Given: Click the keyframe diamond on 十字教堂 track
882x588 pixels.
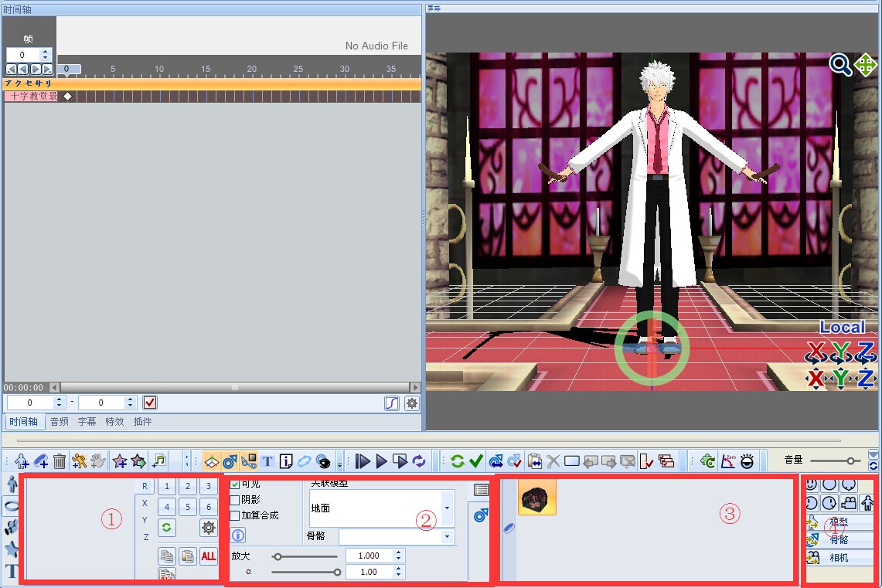Looking at the screenshot, I should [x=67, y=96].
